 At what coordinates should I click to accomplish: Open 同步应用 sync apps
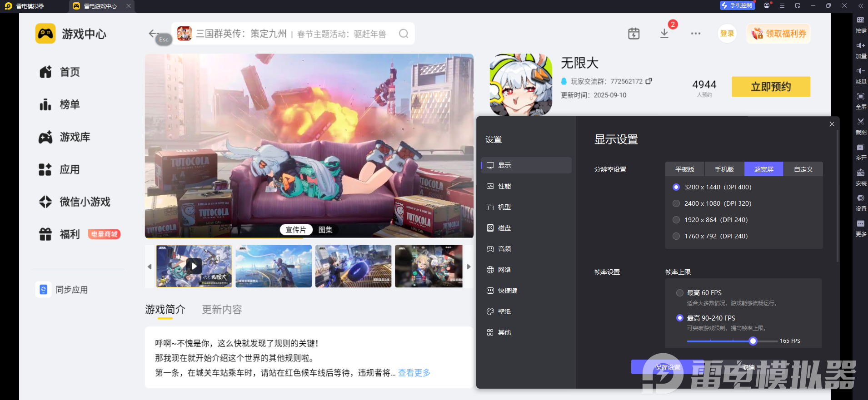[62, 290]
